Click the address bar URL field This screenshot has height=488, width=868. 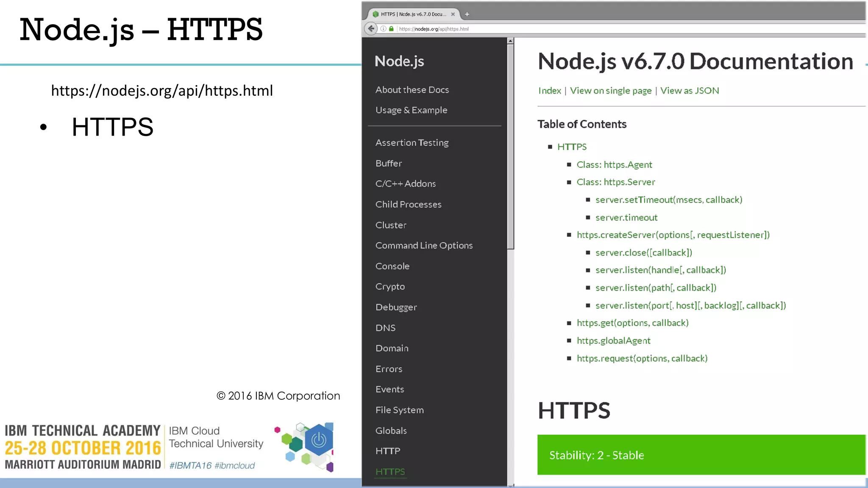632,29
